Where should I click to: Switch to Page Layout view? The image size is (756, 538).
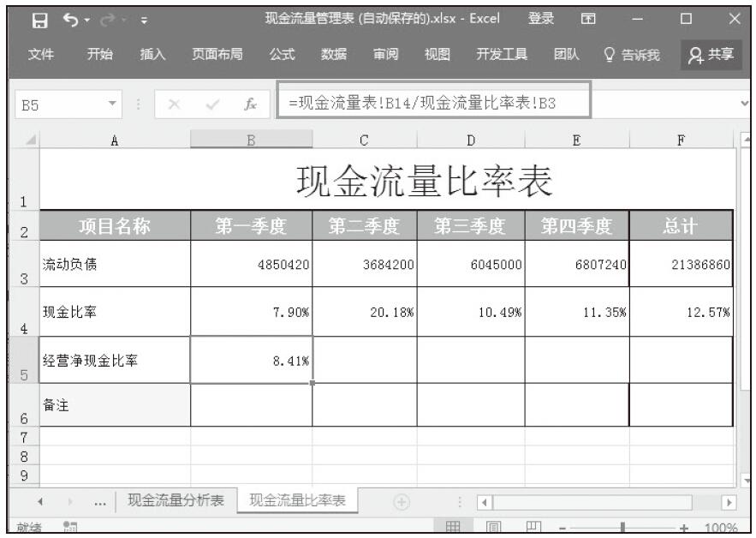pos(494,529)
